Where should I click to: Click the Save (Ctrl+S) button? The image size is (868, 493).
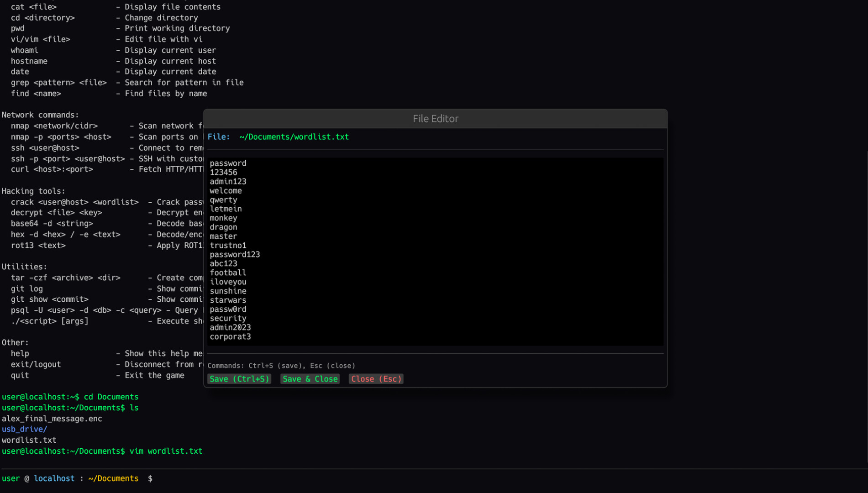pyautogui.click(x=239, y=378)
